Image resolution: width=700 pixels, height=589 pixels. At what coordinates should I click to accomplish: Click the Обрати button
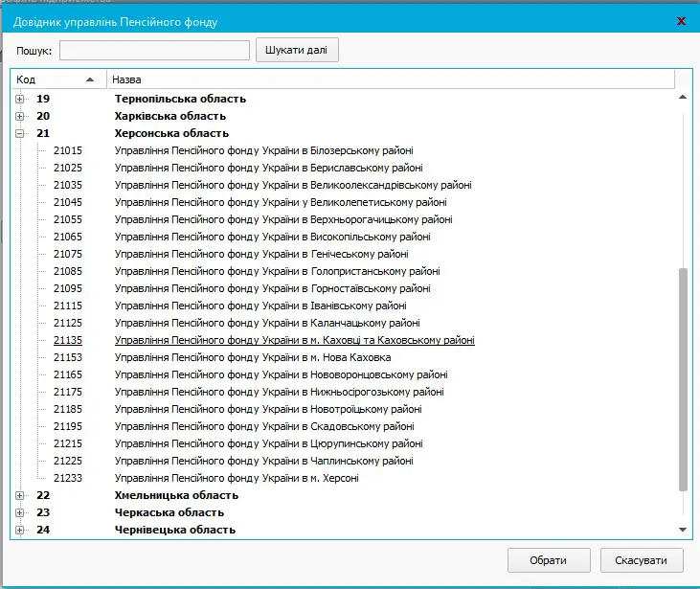tap(548, 560)
